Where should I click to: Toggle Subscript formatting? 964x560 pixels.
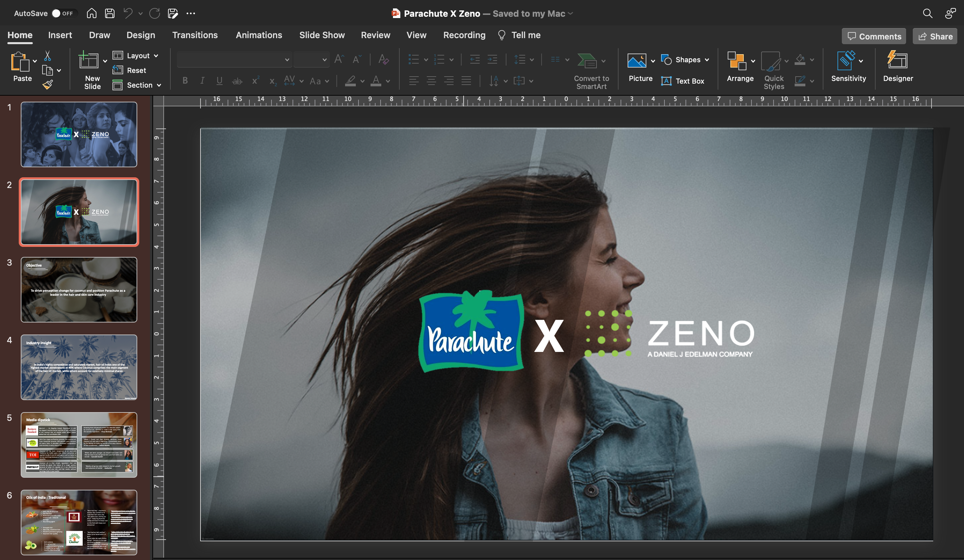click(273, 81)
